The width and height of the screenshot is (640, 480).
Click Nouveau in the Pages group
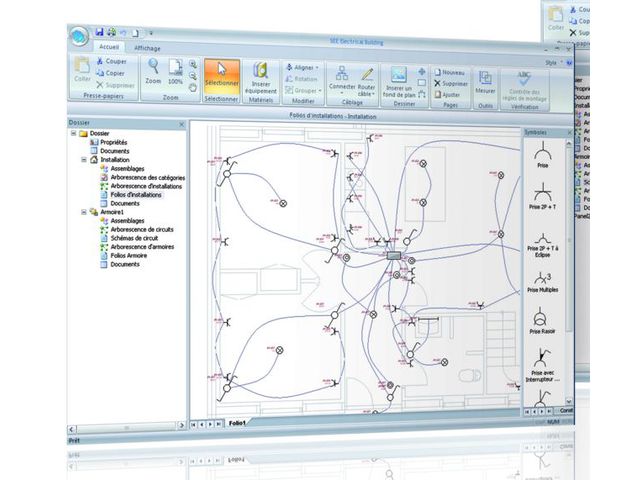click(x=450, y=73)
